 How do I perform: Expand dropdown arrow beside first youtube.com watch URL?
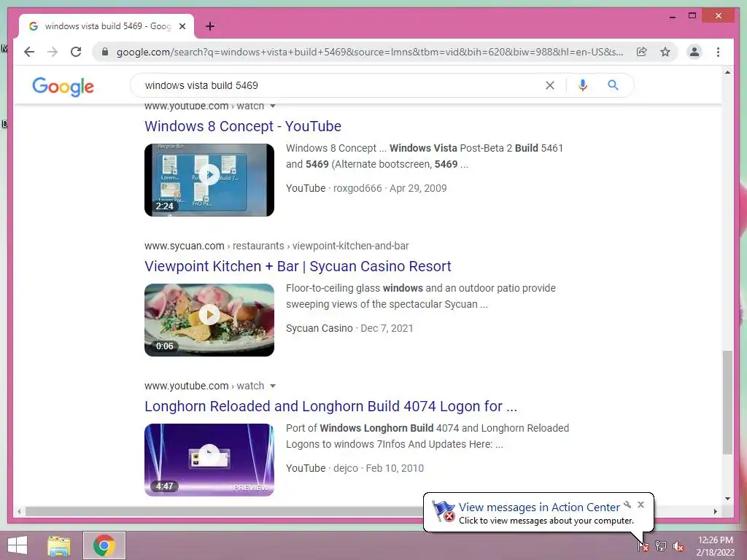(273, 106)
